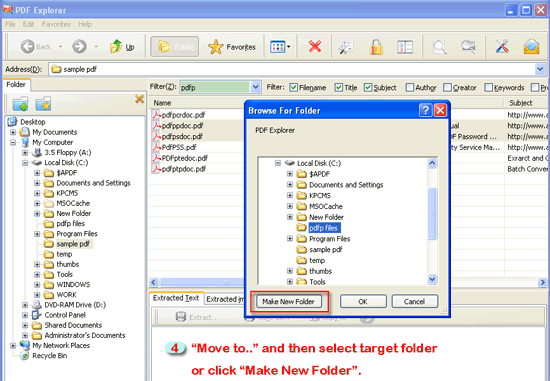Open the Edit menu
This screenshot has width=550, height=381.
(x=28, y=24)
